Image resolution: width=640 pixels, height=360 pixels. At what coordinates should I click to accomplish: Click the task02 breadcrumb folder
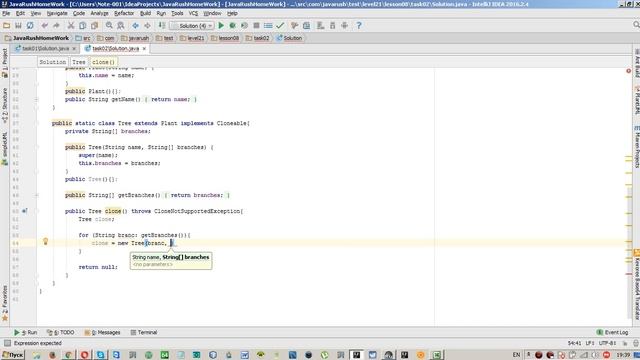258,38
